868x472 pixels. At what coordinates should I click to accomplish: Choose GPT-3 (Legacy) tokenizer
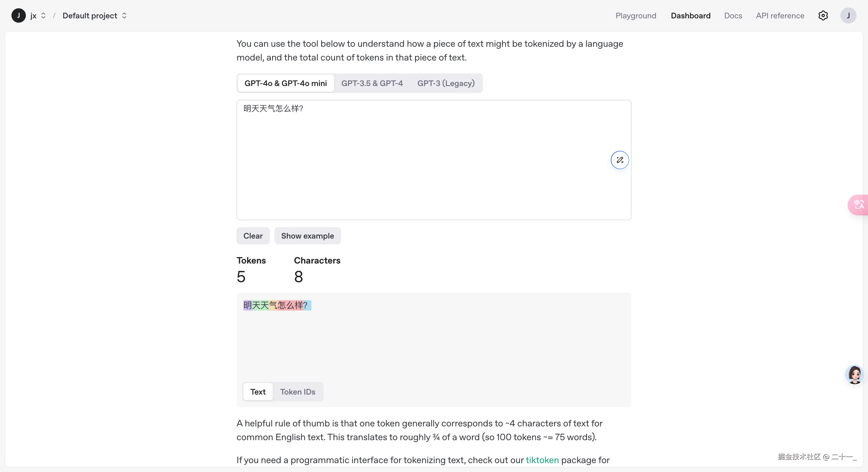pyautogui.click(x=445, y=83)
